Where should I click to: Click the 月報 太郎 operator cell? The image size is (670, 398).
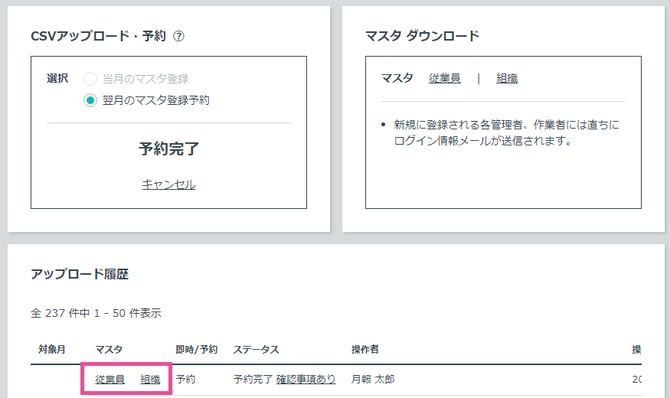click(x=373, y=379)
